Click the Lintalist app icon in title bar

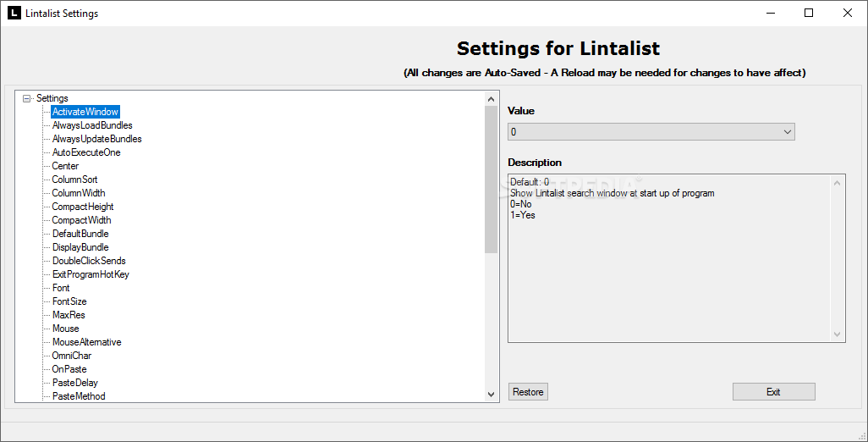point(14,14)
